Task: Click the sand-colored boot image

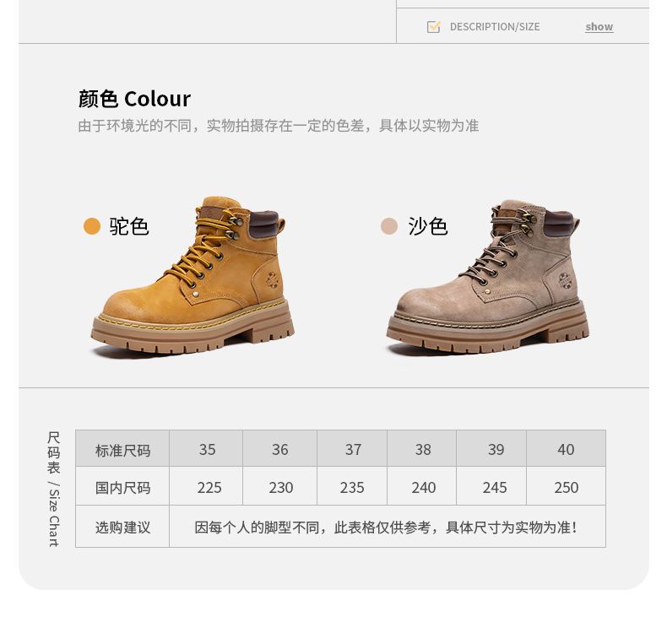Action: [488, 277]
